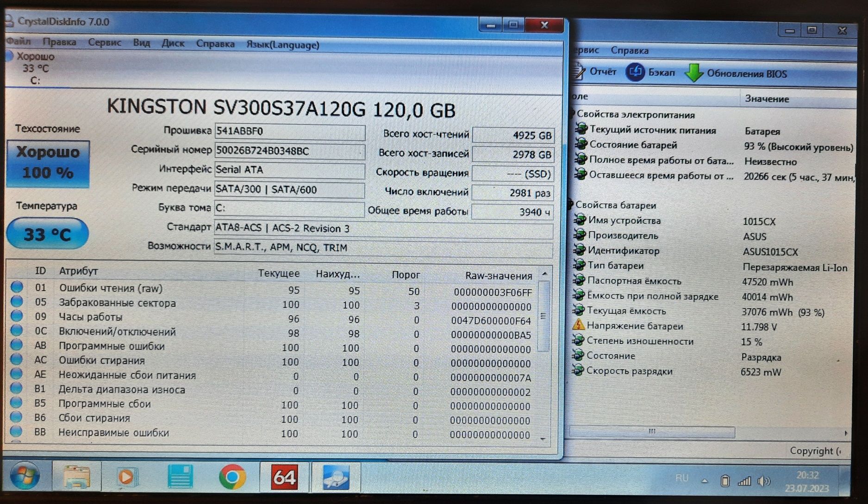Click the status dot for Программные сбои
The width and height of the screenshot is (868, 504).
pyautogui.click(x=16, y=403)
